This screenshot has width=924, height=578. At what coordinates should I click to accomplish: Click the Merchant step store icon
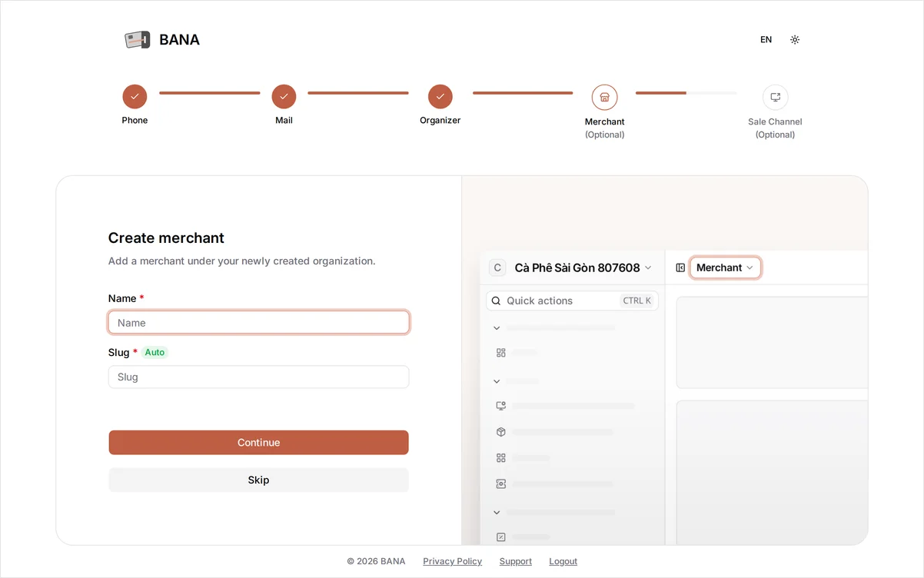pos(604,98)
